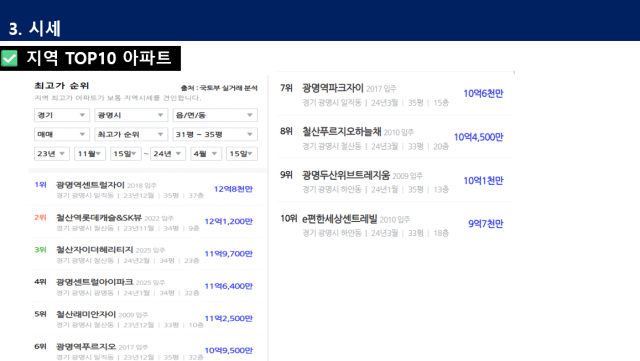
Task: Open the 11월 start month dropdown
Action: [x=90, y=154]
